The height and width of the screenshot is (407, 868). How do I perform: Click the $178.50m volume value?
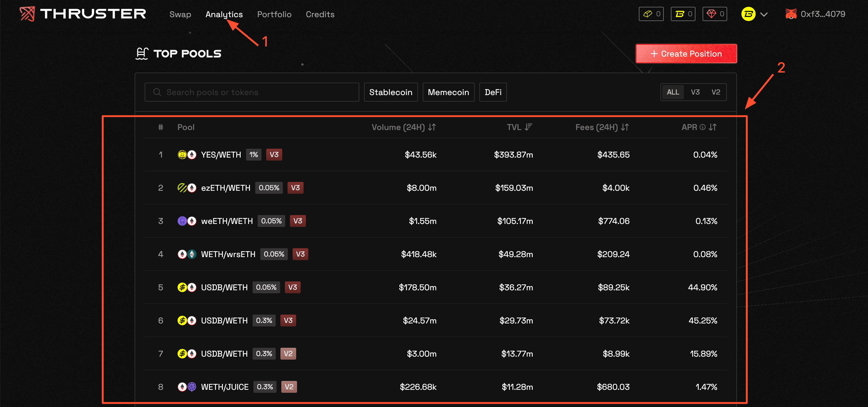[x=417, y=288]
